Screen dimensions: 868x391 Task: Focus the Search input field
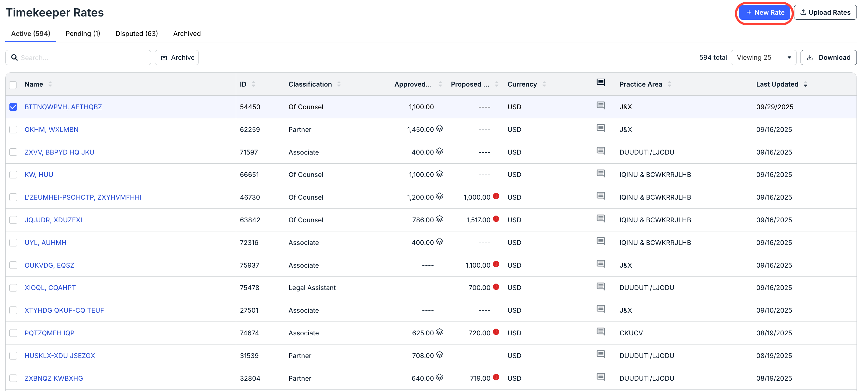tap(78, 58)
